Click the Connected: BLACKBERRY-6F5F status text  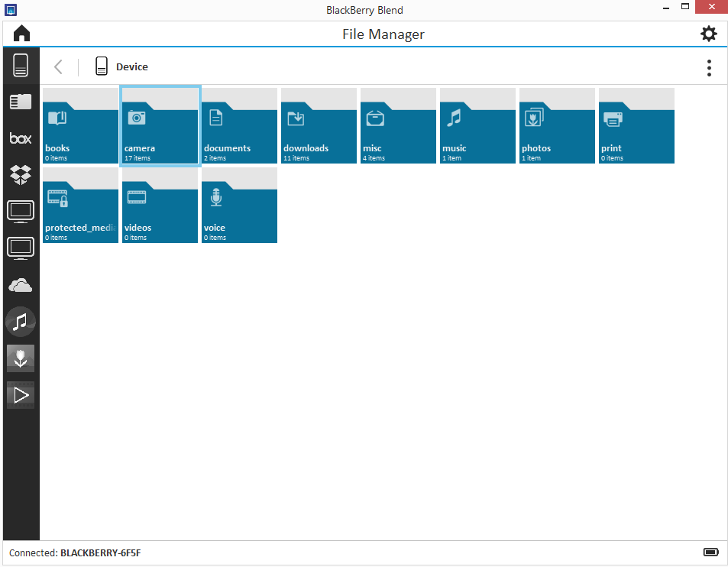[x=75, y=552]
